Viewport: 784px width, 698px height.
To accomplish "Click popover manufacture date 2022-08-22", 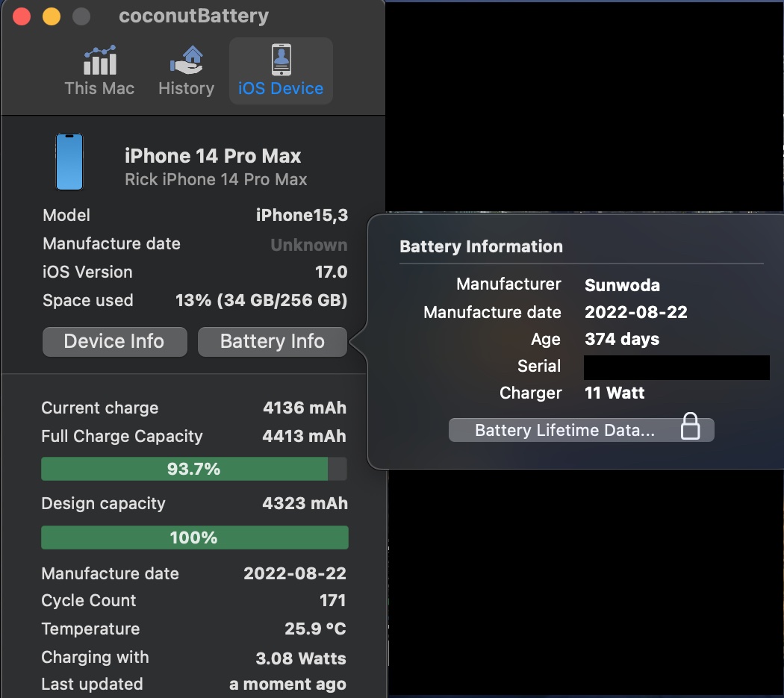I will coord(636,312).
